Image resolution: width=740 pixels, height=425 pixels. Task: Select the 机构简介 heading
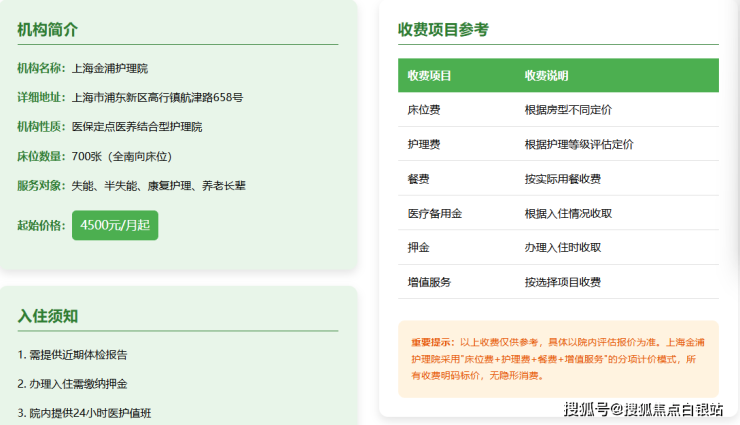click(x=48, y=30)
